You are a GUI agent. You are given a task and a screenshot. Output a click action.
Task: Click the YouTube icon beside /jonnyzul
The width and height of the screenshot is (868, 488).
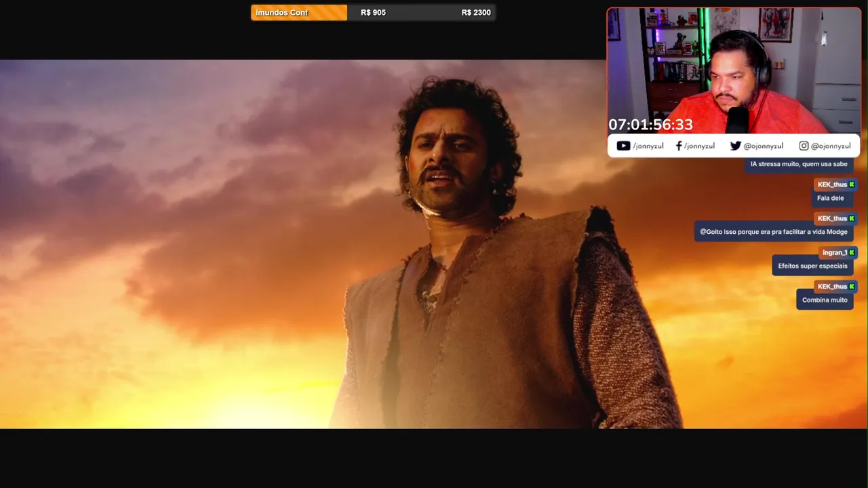coord(623,146)
